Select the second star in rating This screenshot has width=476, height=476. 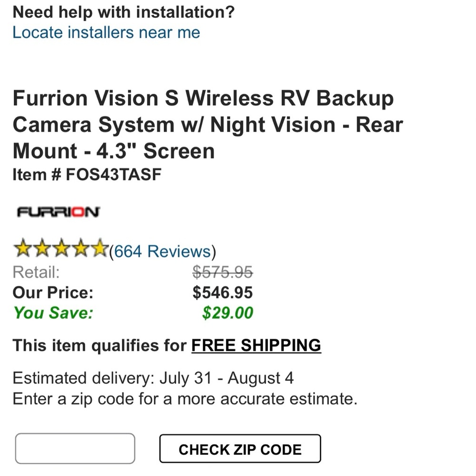pyautogui.click(x=43, y=248)
